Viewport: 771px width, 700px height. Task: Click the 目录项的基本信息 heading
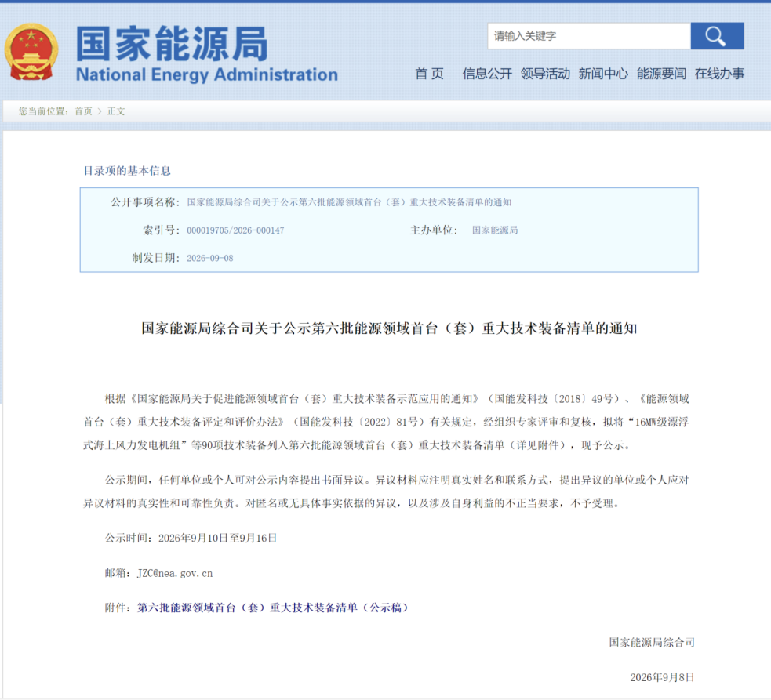pyautogui.click(x=127, y=171)
